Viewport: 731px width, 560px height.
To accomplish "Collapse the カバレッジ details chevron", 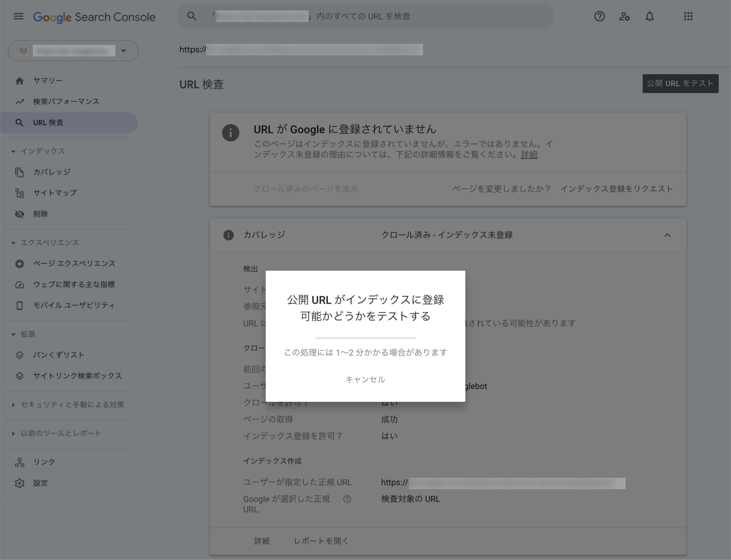I will tap(667, 235).
